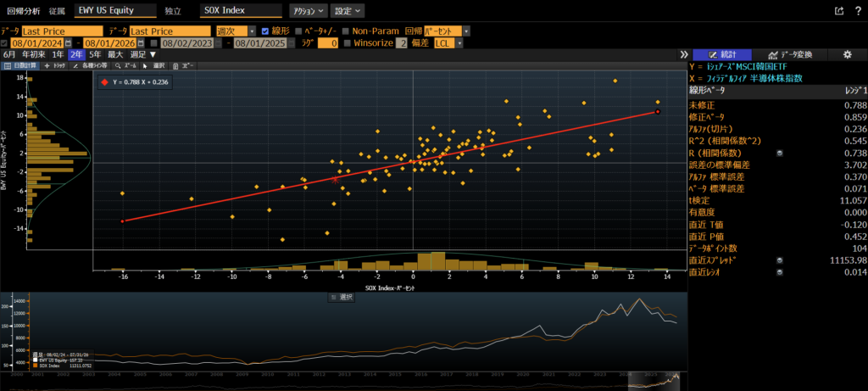The width and height of the screenshot is (868, 391).
Task: Enable the second date range checkbox
Action: (154, 42)
